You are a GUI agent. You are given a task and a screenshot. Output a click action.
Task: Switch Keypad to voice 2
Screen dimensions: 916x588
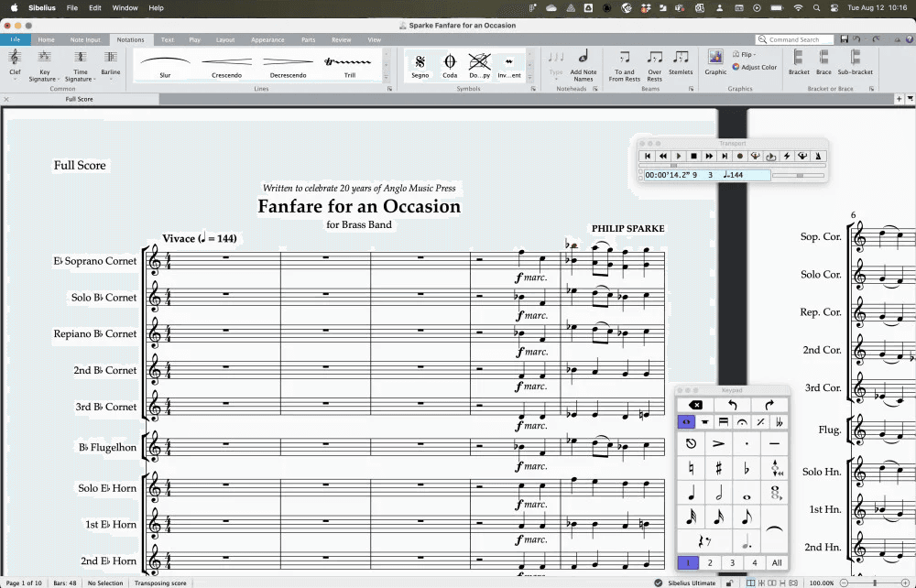point(711,563)
